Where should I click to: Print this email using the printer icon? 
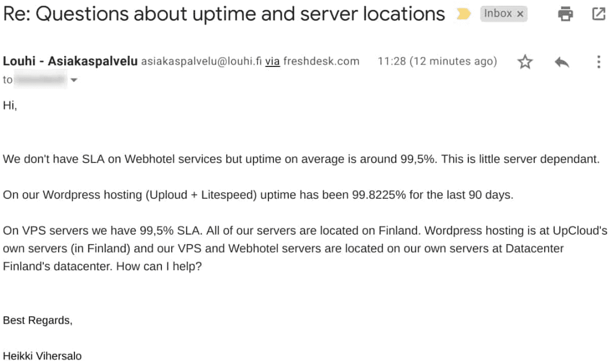[x=565, y=14]
